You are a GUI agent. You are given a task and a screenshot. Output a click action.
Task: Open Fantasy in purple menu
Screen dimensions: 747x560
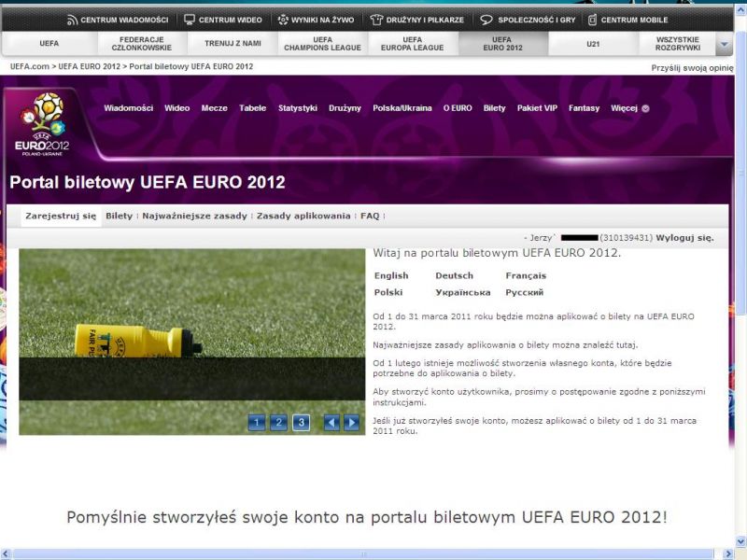(x=585, y=108)
